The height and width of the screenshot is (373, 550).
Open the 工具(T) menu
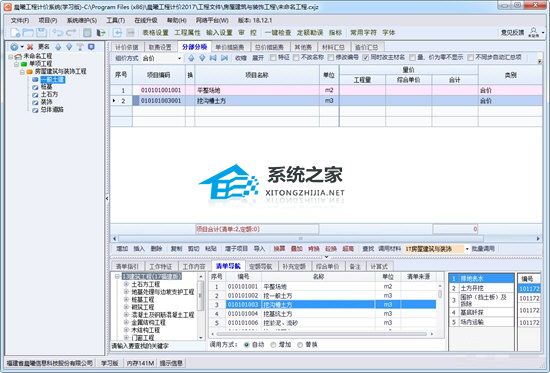[x=116, y=20]
